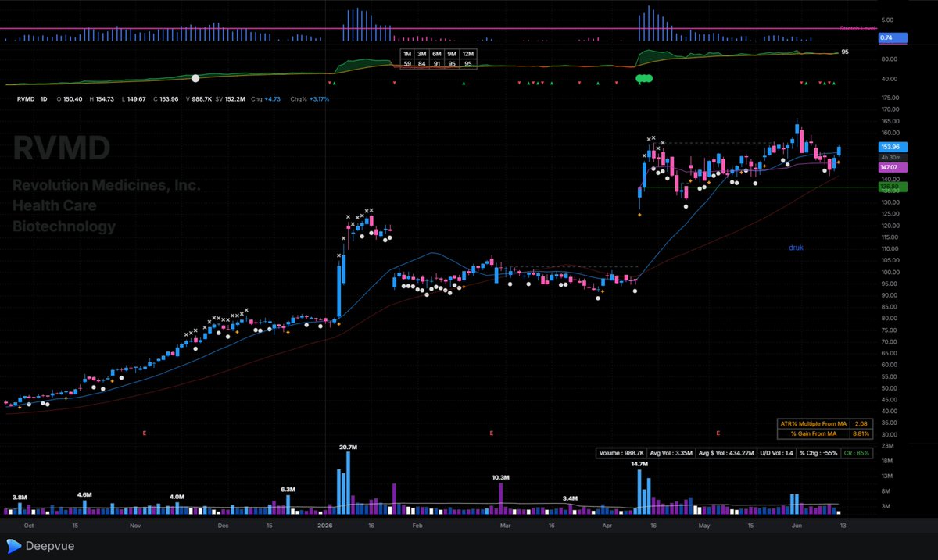
Task: Select the 1M column in RS table
Action: pyautogui.click(x=406, y=54)
